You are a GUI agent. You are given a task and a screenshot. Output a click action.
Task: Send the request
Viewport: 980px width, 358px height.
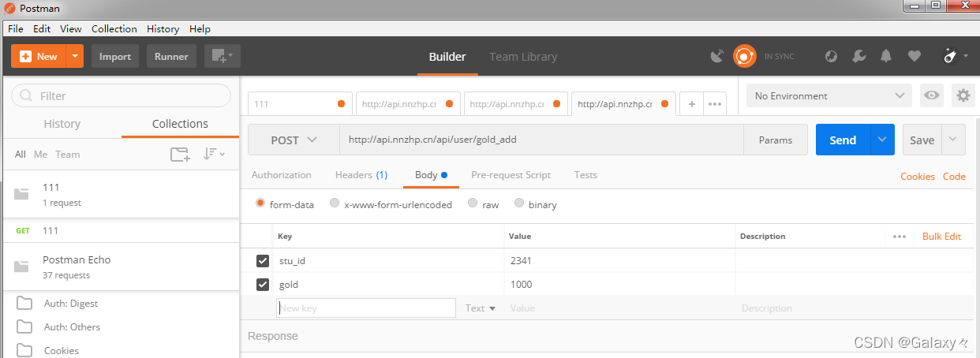pos(843,140)
